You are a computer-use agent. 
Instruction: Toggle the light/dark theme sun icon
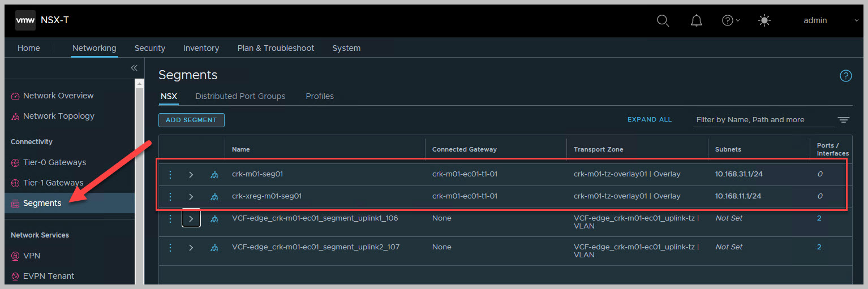tap(764, 20)
